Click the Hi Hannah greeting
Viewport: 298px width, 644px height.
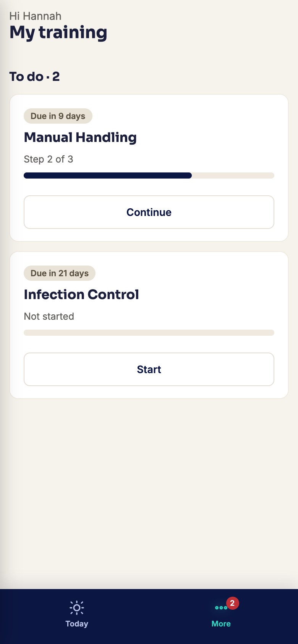[x=35, y=16]
